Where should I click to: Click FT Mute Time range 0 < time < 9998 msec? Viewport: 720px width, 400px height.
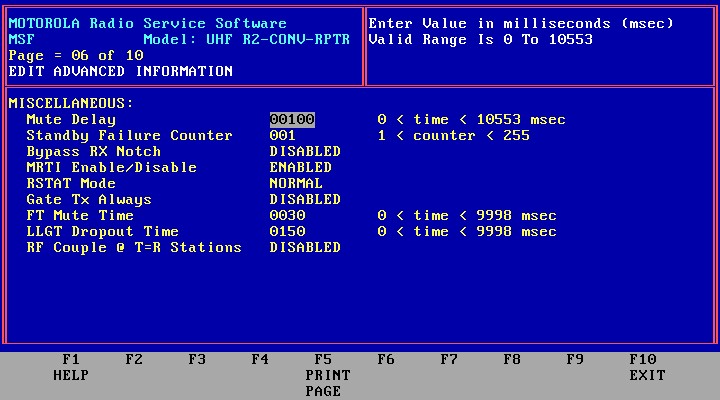point(467,216)
